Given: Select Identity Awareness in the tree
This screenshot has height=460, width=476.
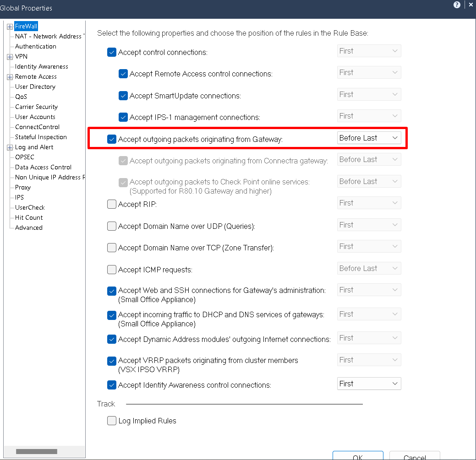Looking at the screenshot, I should 41,67.
